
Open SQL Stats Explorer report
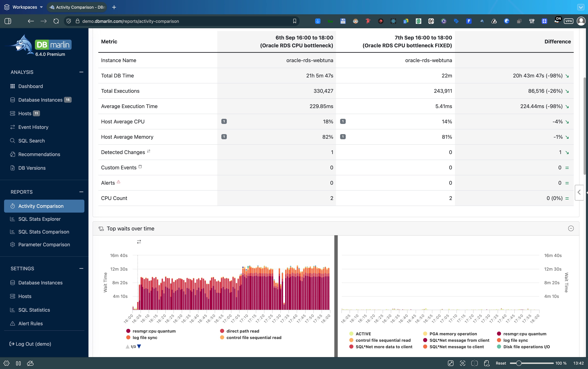tap(35, 219)
